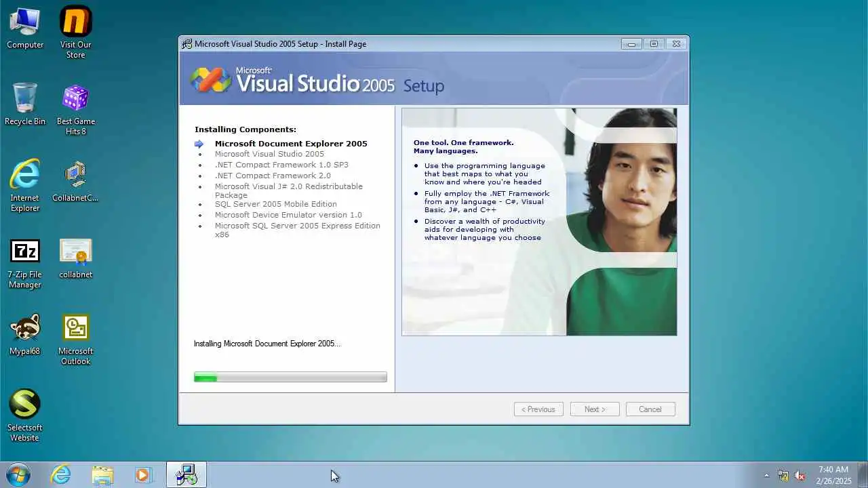Open Microsoft Outlook desktop icon

click(75, 339)
